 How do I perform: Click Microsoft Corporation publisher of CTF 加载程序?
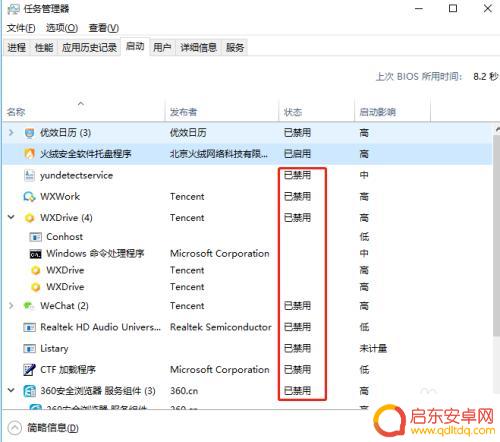coord(220,370)
